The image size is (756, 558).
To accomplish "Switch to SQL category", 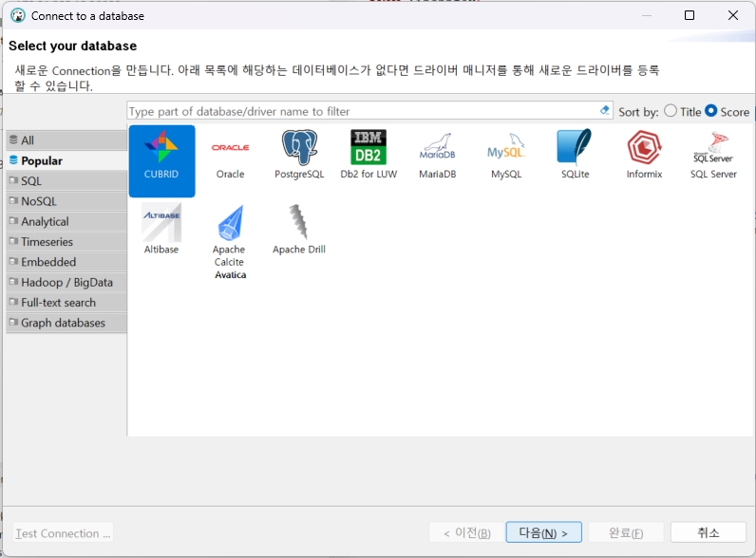I will [x=66, y=180].
